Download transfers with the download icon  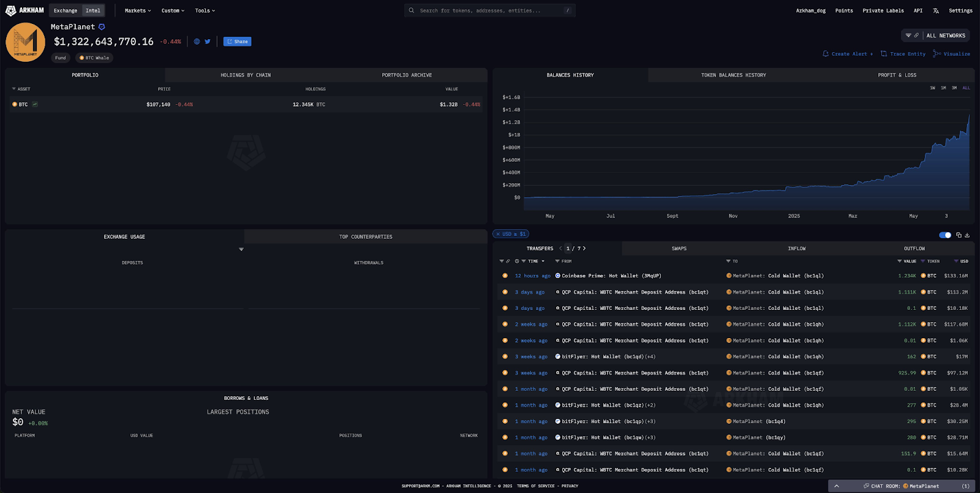point(967,235)
